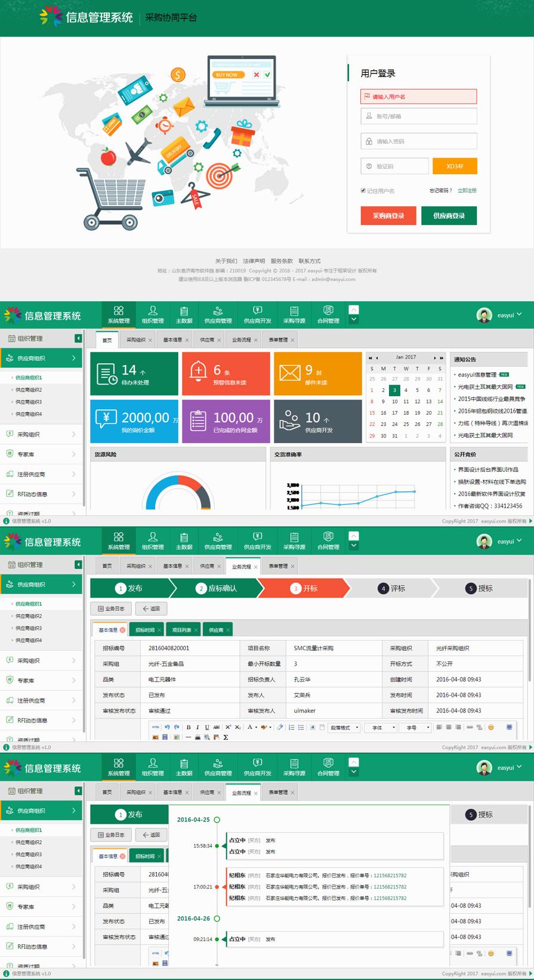Screen dimensions: 534x980
Task: Switch to the 项目列表 sub-tab
Action: point(182,630)
